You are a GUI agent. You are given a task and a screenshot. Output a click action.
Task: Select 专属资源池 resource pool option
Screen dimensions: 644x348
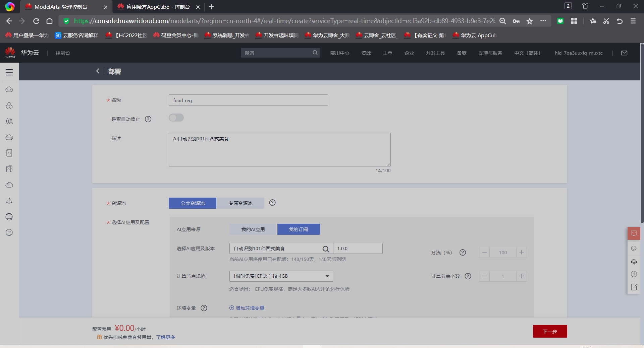tap(240, 203)
